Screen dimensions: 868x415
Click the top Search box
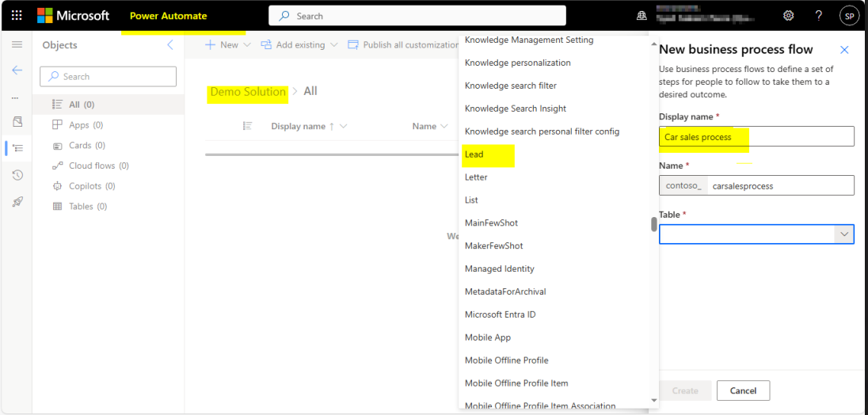point(417,16)
